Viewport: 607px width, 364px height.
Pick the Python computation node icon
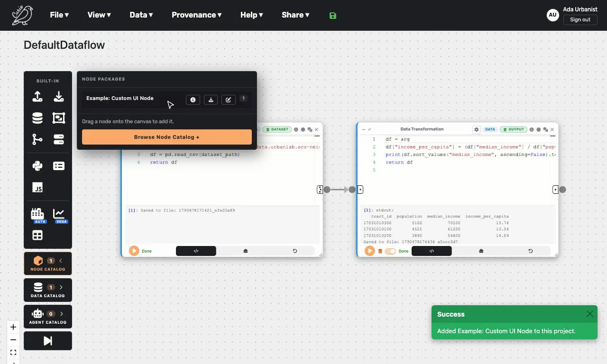click(37, 166)
